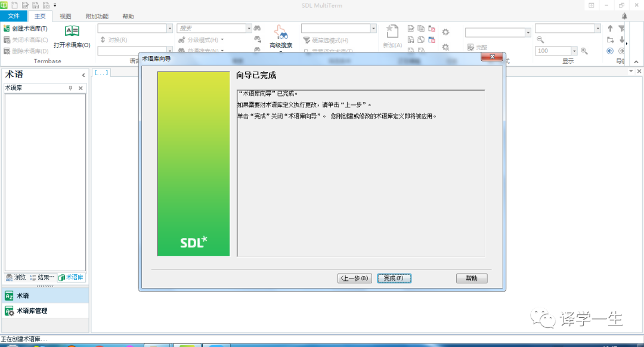
Task: Click the top red-X delete entry icon
Action: pos(432,29)
